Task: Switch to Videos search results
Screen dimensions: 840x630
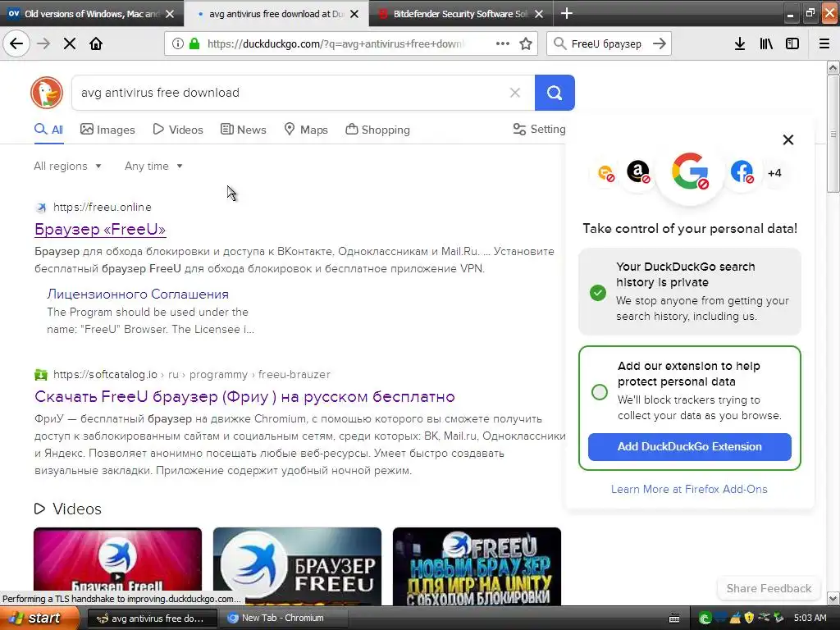Action: (x=178, y=130)
